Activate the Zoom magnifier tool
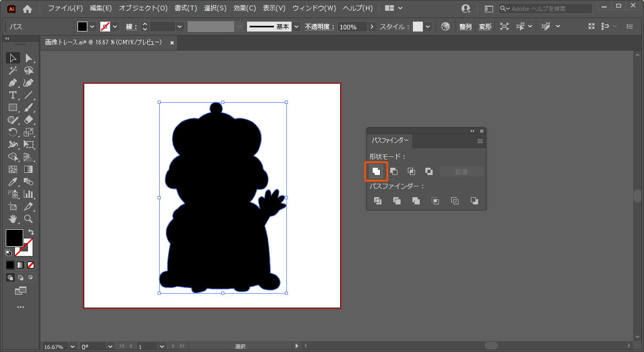The width and height of the screenshot is (644, 352). pos(29,219)
